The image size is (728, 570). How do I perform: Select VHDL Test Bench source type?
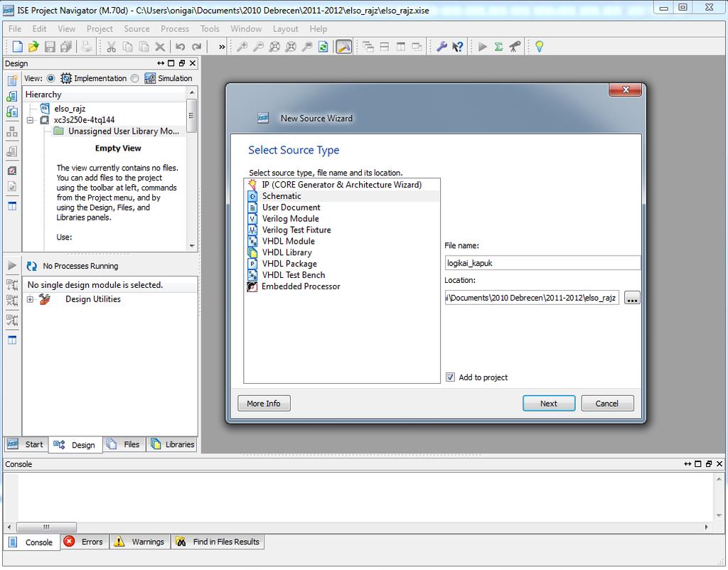[294, 275]
